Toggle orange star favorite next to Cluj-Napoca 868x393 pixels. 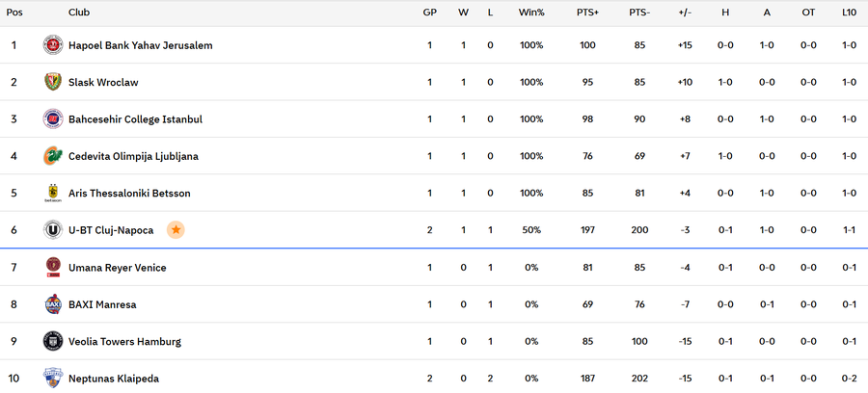(x=176, y=230)
